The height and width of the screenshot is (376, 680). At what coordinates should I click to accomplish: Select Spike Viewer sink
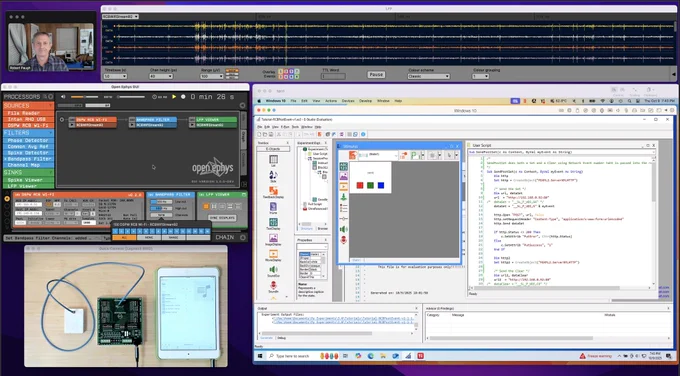tap(29, 180)
